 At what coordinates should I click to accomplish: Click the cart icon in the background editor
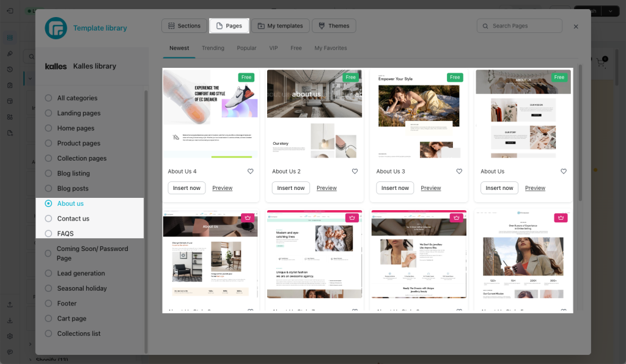click(602, 62)
